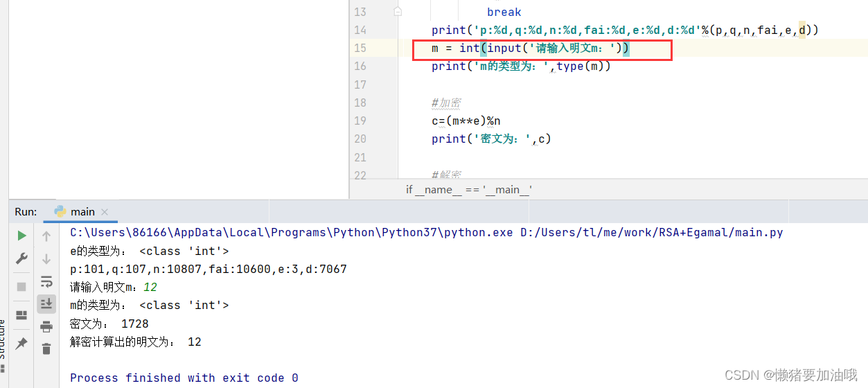The image size is (868, 388).
Task: Click the Restore Layout icon in Run panel
Action: click(x=21, y=315)
